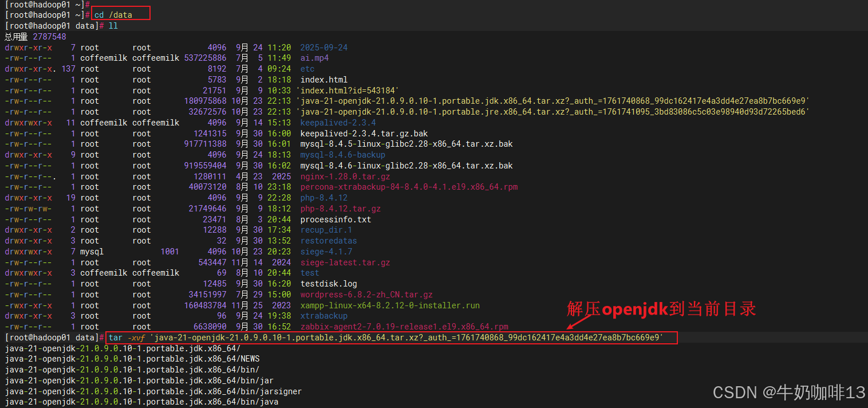868x408 pixels.
Task: Click the 1001 group value in siege row
Action: (170, 252)
